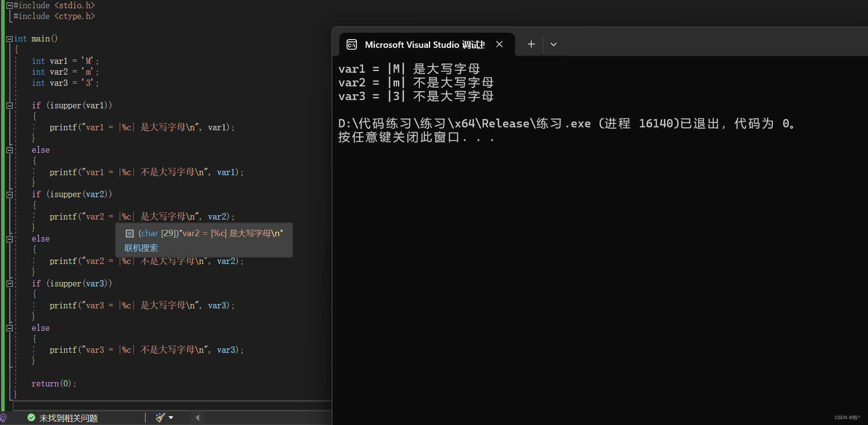Viewport: 868px width, 425px height.
Task: Click the green no-issues checkmark icon
Action: pyautogui.click(x=31, y=418)
